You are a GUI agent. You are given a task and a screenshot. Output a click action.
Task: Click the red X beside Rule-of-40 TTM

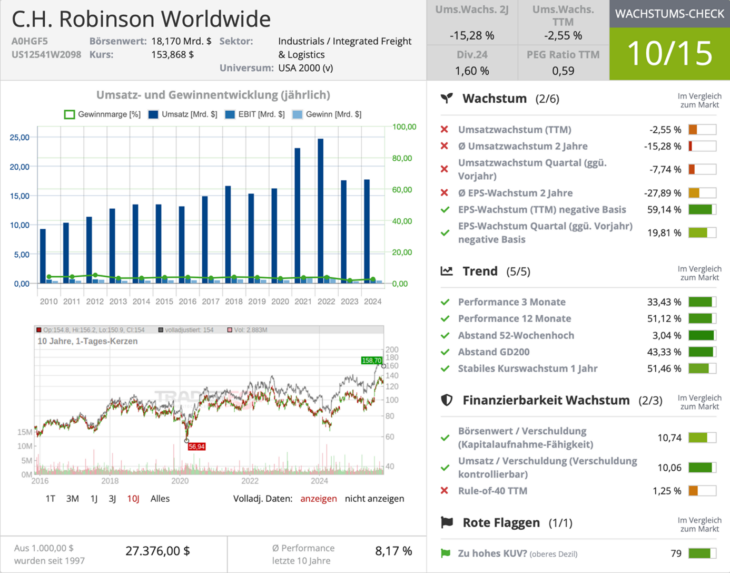[444, 490]
